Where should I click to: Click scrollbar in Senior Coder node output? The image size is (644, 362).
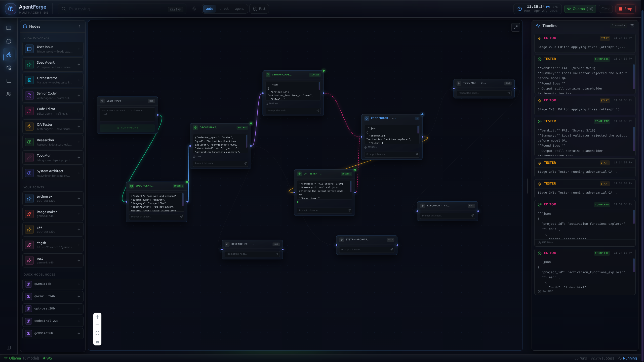(319, 86)
